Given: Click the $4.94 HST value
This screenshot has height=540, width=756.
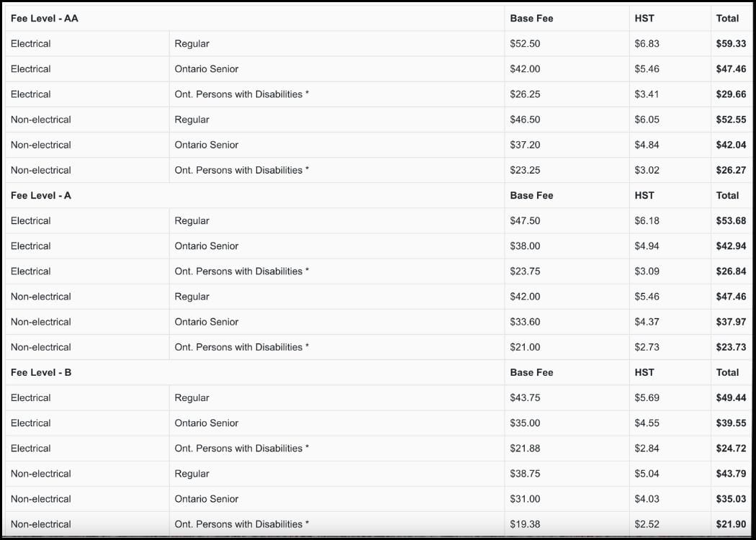Looking at the screenshot, I should coord(647,246).
